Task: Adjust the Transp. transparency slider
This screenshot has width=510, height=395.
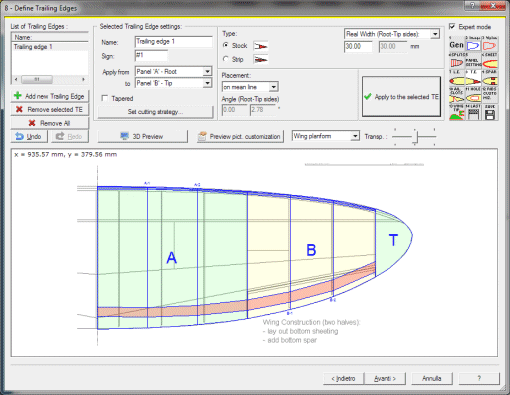Action: tap(415, 136)
